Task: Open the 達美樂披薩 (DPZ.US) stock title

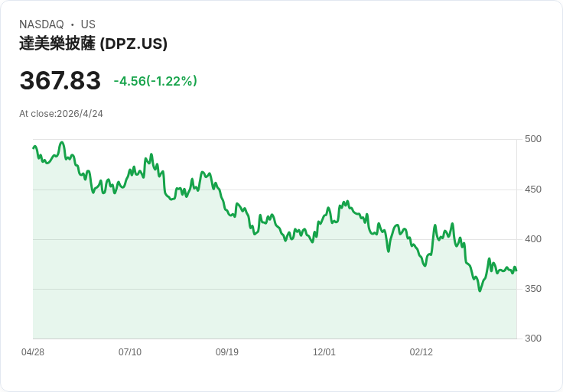Action: [x=93, y=44]
